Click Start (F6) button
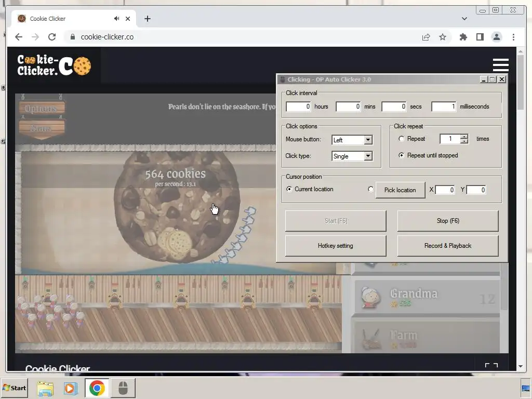This screenshot has height=399, width=532. pyautogui.click(x=336, y=221)
